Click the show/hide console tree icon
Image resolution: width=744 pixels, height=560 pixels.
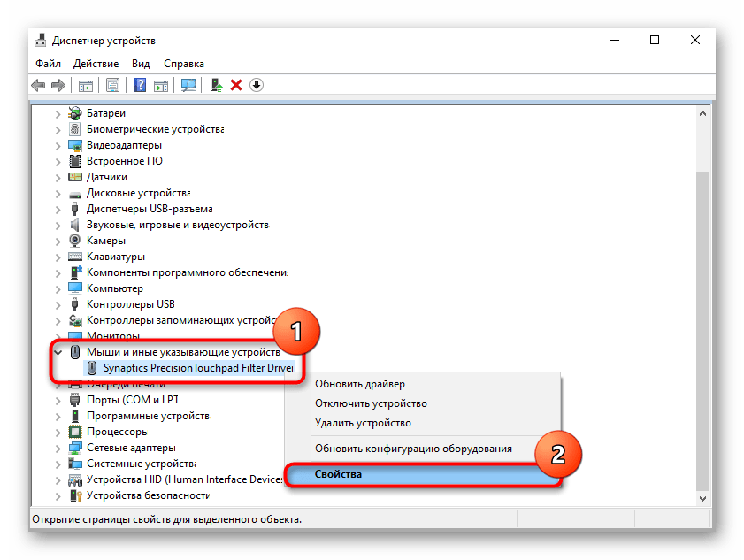tap(85, 85)
